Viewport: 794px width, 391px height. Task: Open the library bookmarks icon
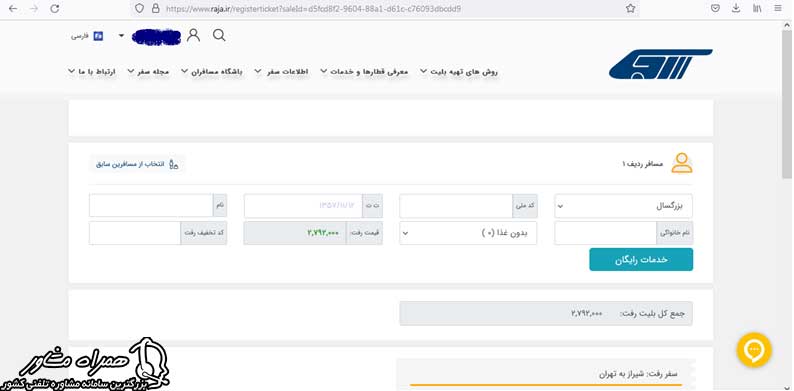[757, 9]
